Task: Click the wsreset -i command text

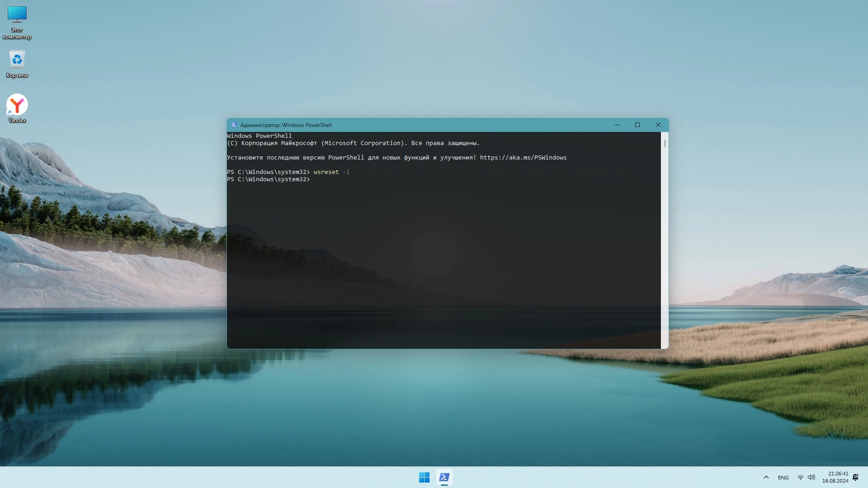Action: [331, 172]
